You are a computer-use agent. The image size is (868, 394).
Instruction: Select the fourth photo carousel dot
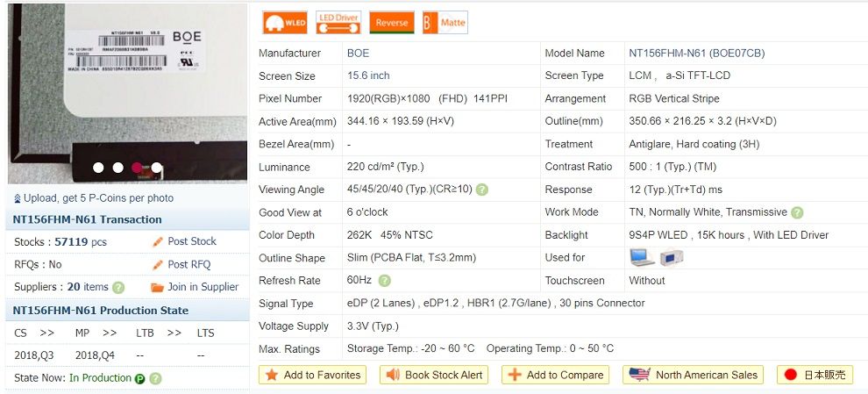click(157, 168)
